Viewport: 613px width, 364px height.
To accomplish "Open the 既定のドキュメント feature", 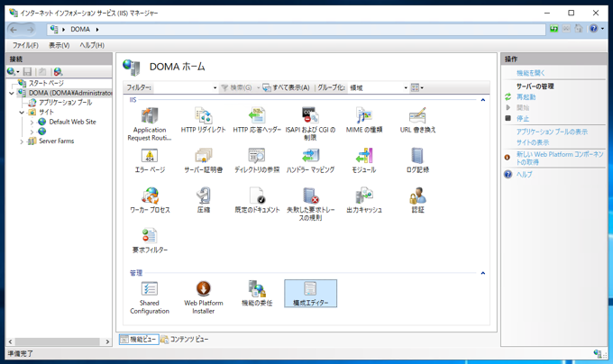I will pos(257,200).
